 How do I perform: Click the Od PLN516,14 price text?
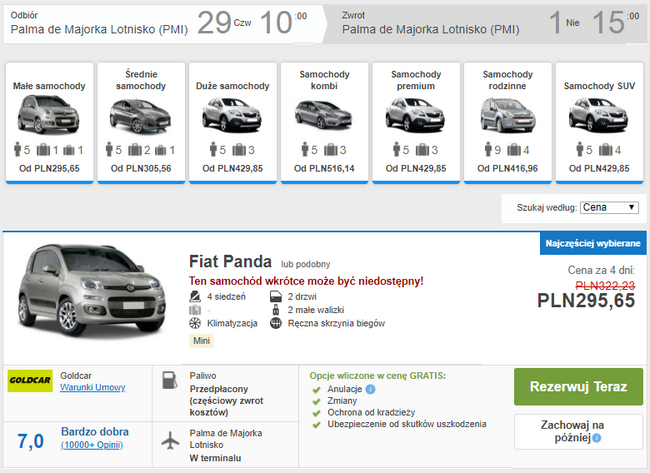[324, 169]
